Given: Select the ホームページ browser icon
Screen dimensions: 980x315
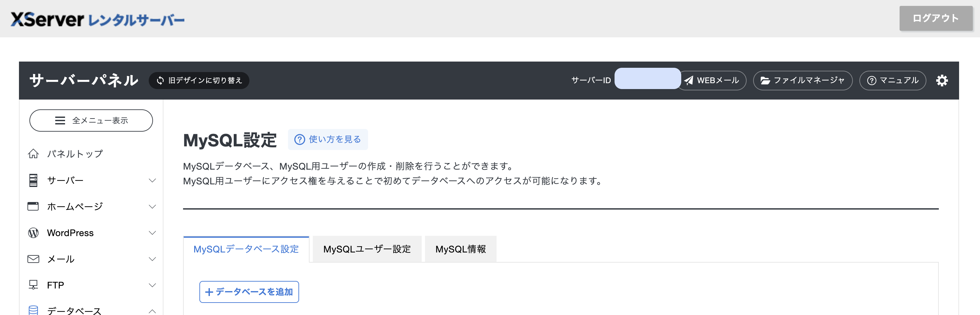Looking at the screenshot, I should click(x=33, y=206).
